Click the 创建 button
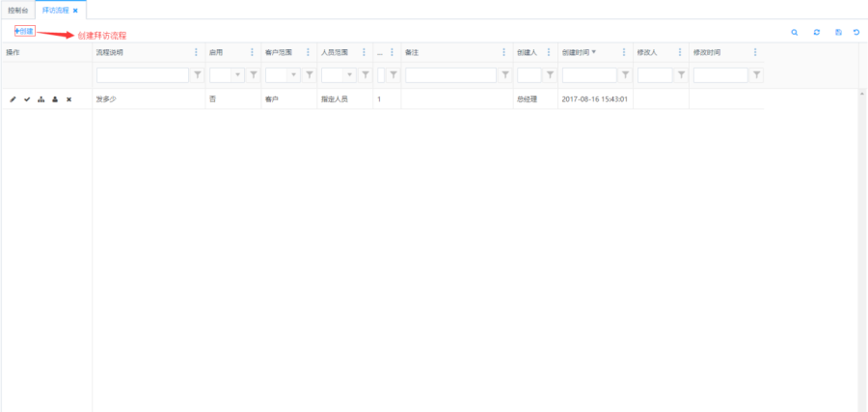 pos(25,31)
